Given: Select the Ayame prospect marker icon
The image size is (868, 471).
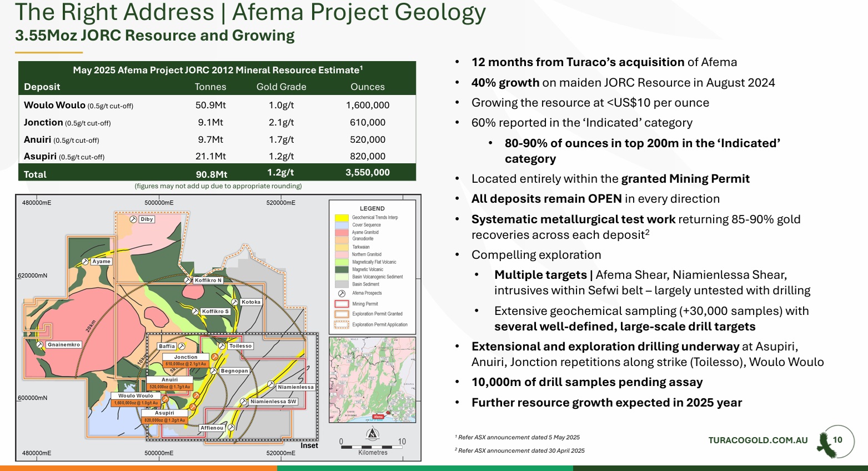Looking at the screenshot, I should click(x=85, y=261).
